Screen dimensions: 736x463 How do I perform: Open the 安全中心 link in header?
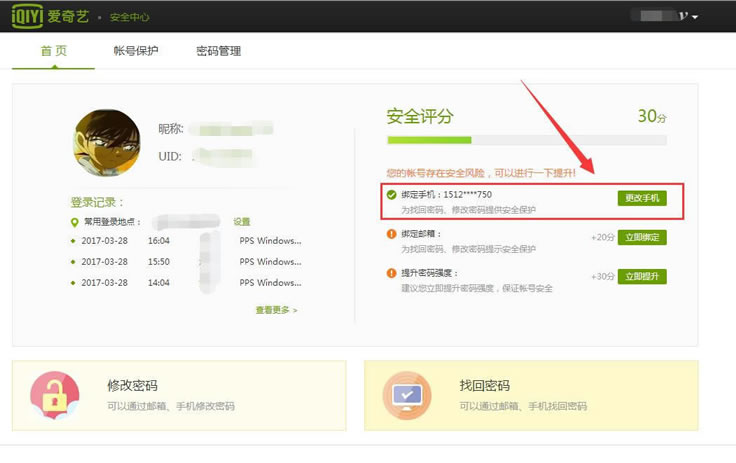point(130,17)
